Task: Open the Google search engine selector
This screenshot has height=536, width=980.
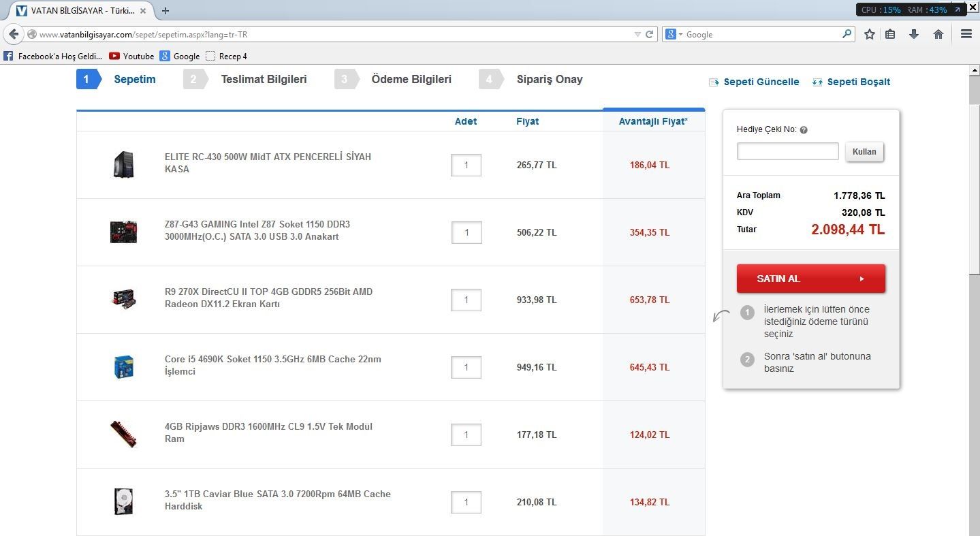Action: (674, 34)
